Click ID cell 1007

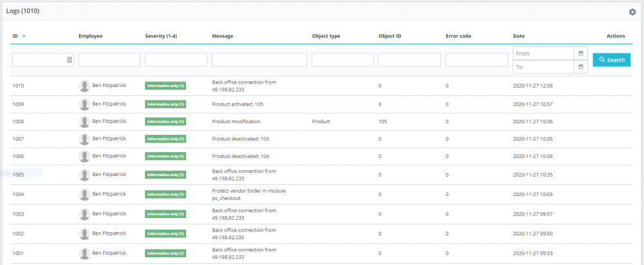click(18, 139)
